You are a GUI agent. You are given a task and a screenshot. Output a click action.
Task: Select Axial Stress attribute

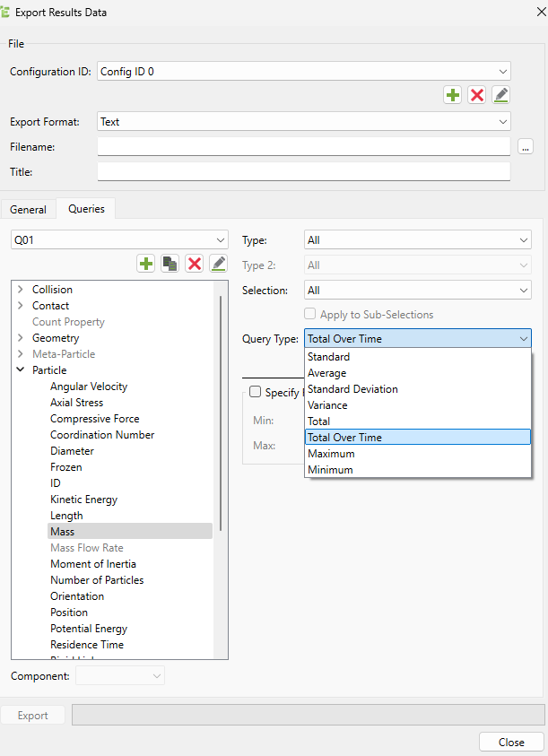point(77,403)
